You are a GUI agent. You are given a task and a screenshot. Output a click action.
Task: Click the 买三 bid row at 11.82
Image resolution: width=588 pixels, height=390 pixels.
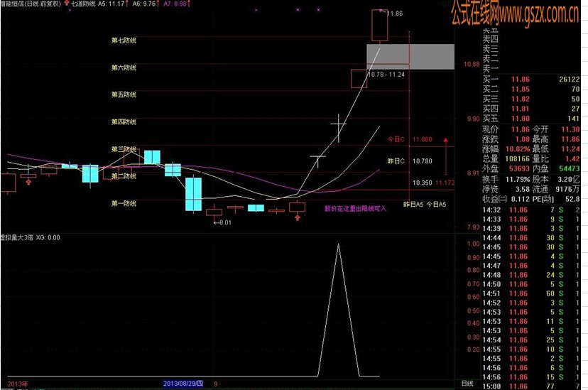pos(530,99)
